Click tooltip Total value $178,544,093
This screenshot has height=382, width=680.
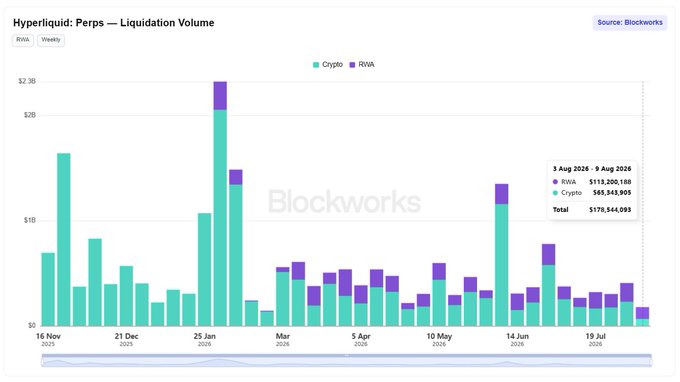[x=610, y=209]
